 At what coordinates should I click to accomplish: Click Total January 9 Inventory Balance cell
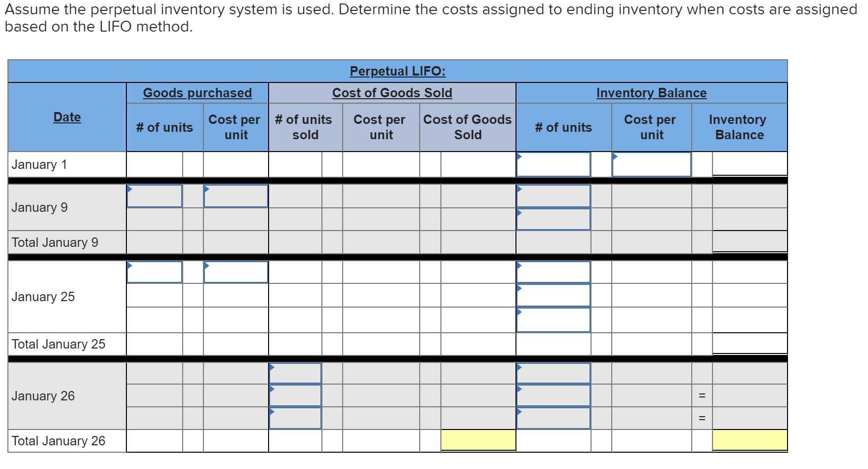750,242
